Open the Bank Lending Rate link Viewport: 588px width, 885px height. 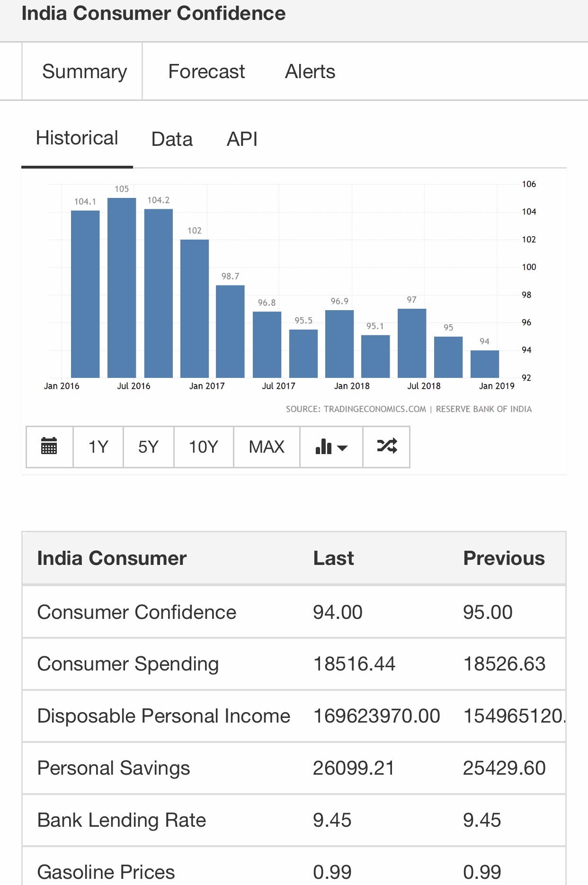tap(122, 820)
